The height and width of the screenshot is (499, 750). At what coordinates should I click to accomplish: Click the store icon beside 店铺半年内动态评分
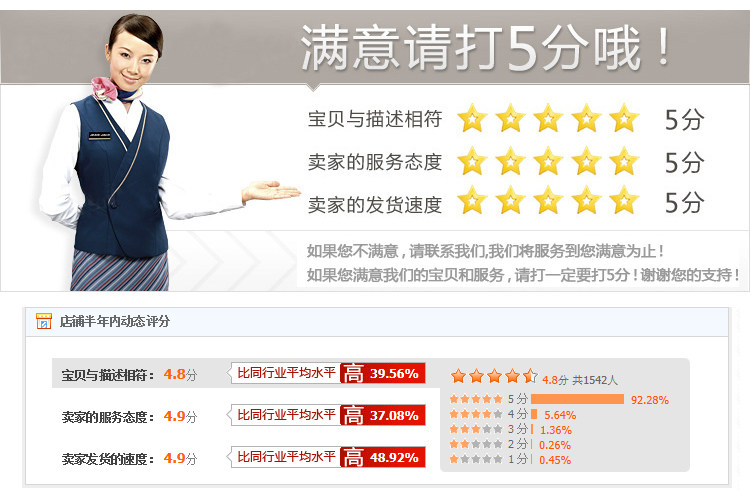[44, 321]
